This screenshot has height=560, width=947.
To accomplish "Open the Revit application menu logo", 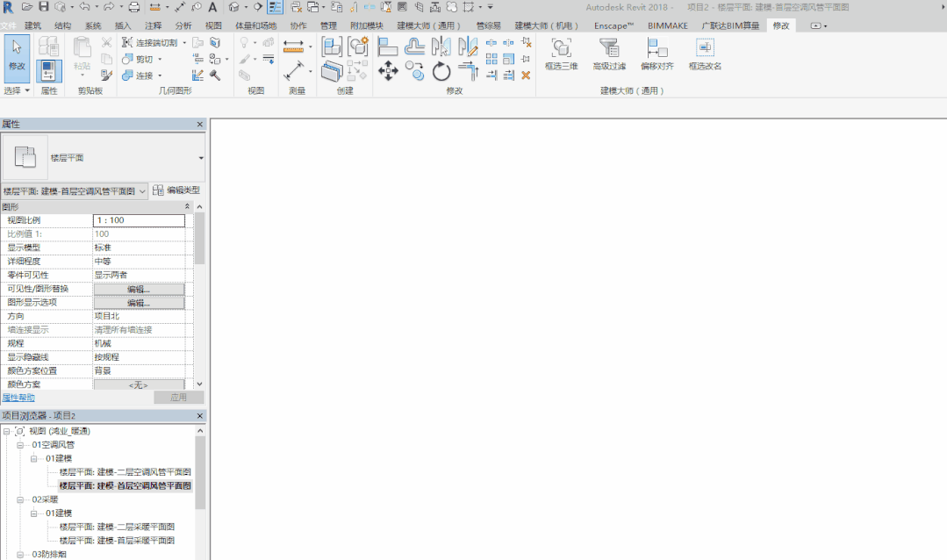I will [8, 7].
